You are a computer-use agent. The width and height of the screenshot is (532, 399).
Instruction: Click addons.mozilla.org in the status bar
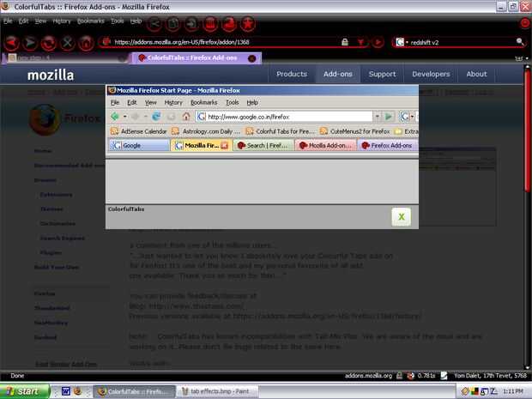coord(368,376)
